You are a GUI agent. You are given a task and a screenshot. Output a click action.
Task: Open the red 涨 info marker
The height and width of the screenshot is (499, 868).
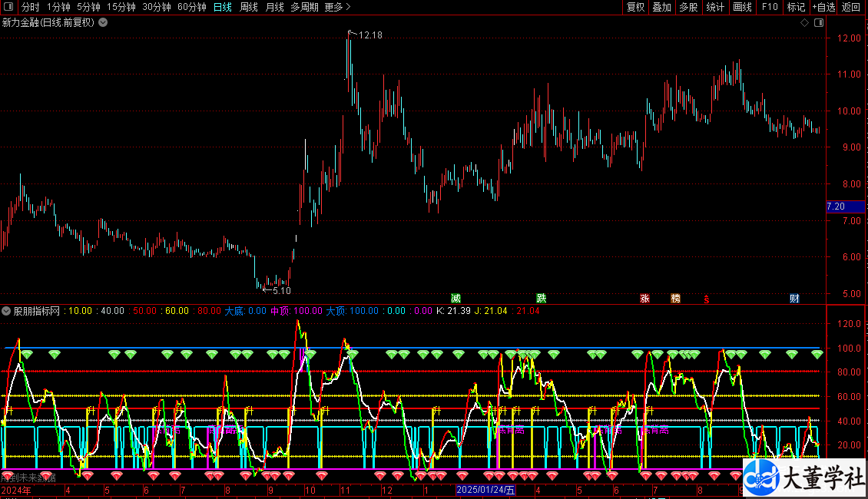(644, 299)
